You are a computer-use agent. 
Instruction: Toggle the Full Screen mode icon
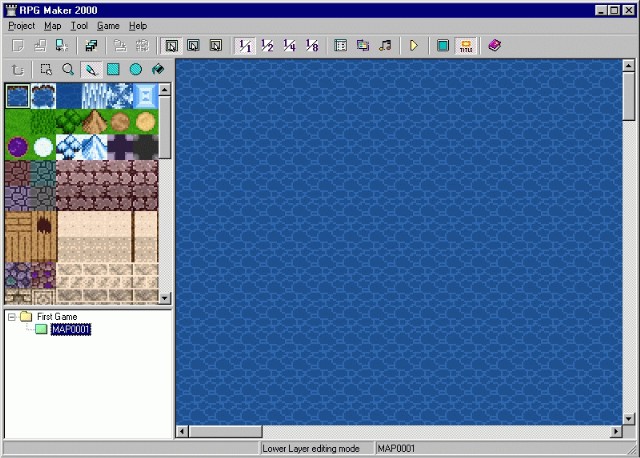click(443, 45)
